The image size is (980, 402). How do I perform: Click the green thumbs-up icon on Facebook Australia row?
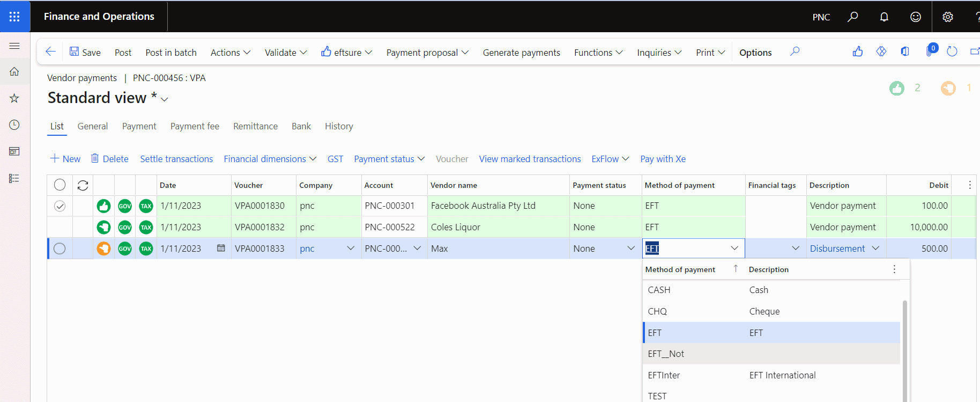[x=103, y=206]
